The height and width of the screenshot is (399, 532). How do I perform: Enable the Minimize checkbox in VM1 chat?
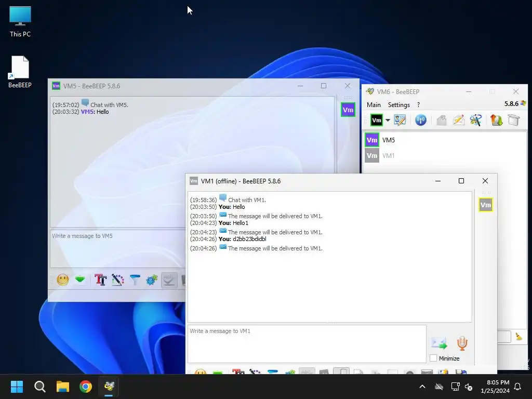(433, 358)
